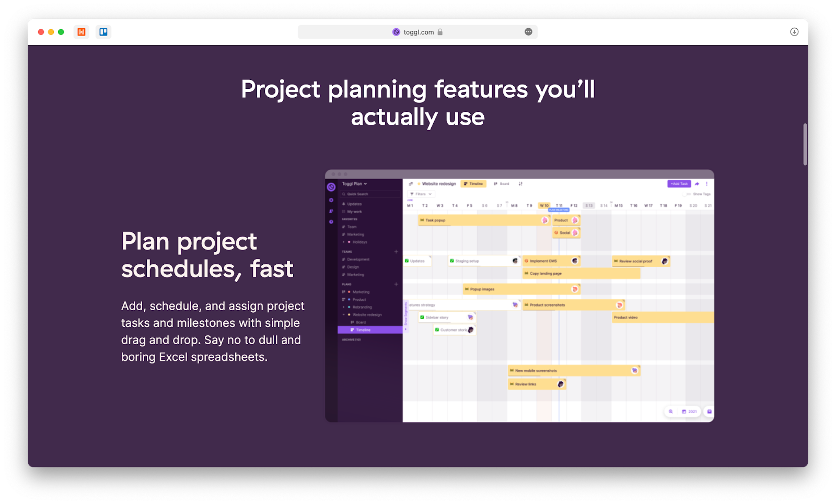Click the sort adjust icon next to Board tab
This screenshot has height=504, width=836.
click(520, 184)
